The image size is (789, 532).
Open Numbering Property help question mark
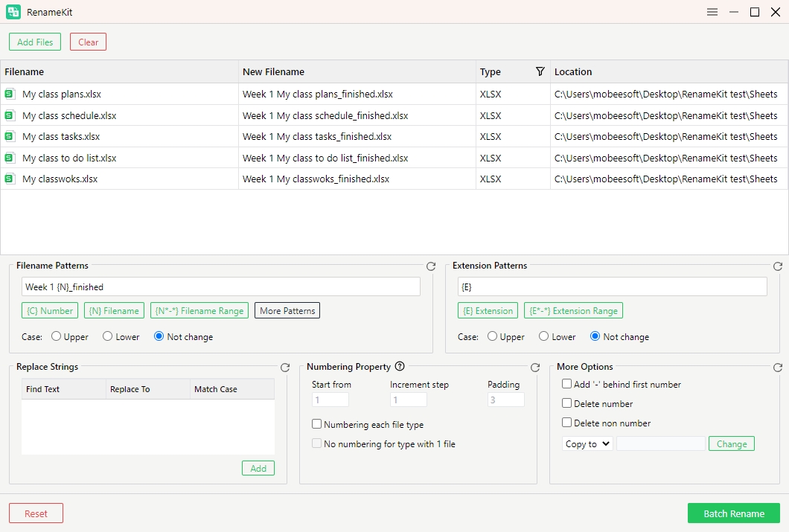(x=400, y=367)
